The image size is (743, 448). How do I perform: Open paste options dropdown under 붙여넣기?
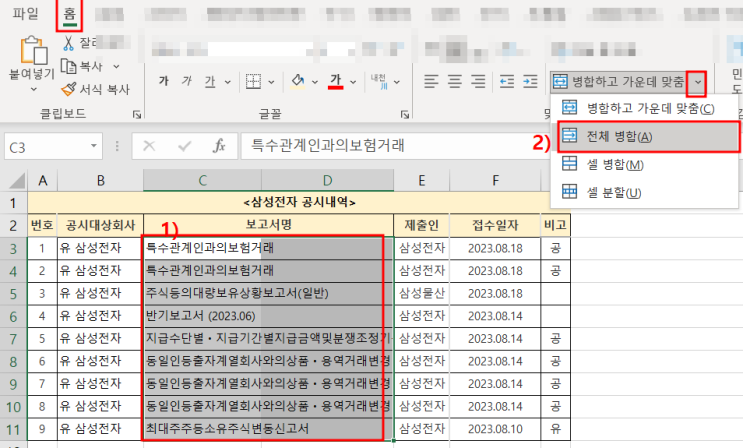pos(34,90)
